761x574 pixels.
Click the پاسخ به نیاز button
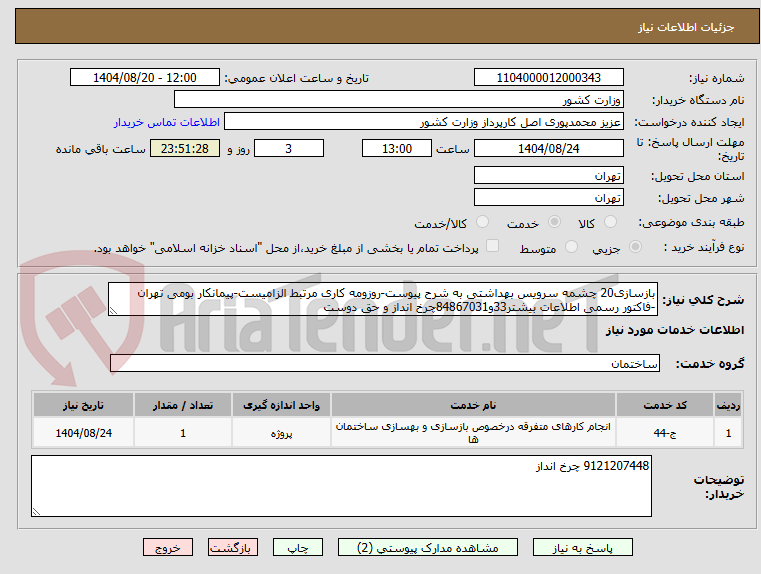582,547
